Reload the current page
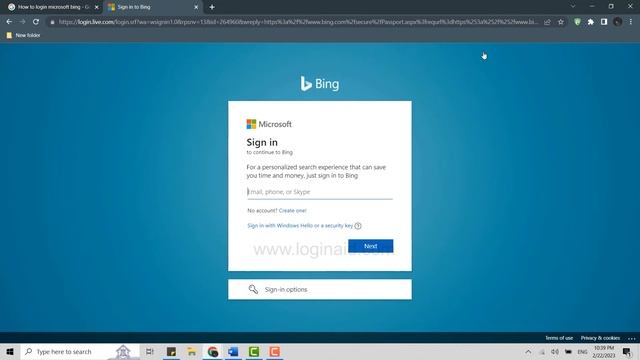 pos(36,22)
